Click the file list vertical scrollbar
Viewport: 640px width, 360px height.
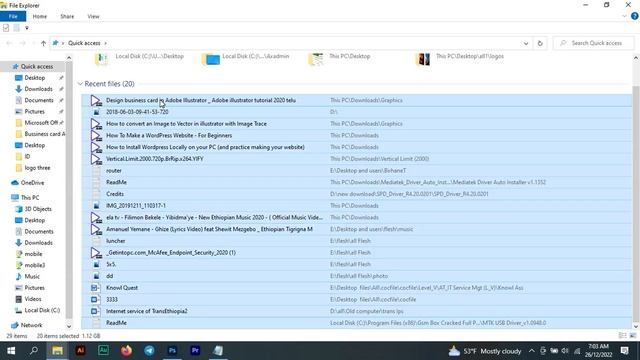point(636,204)
